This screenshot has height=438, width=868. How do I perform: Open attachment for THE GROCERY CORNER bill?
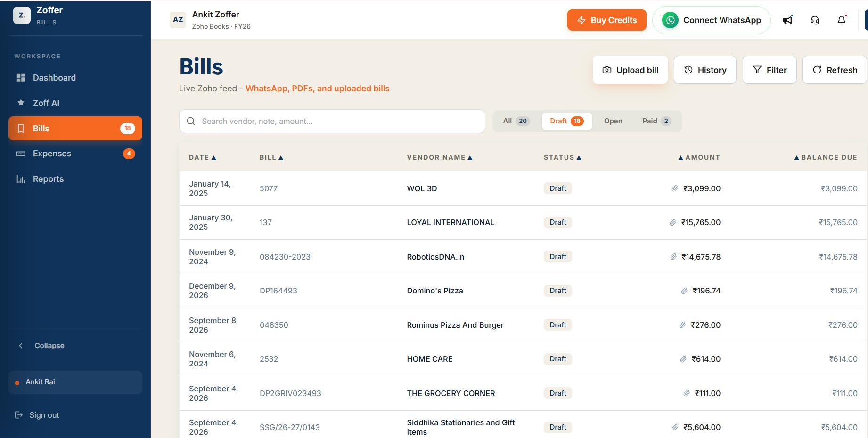click(x=687, y=393)
